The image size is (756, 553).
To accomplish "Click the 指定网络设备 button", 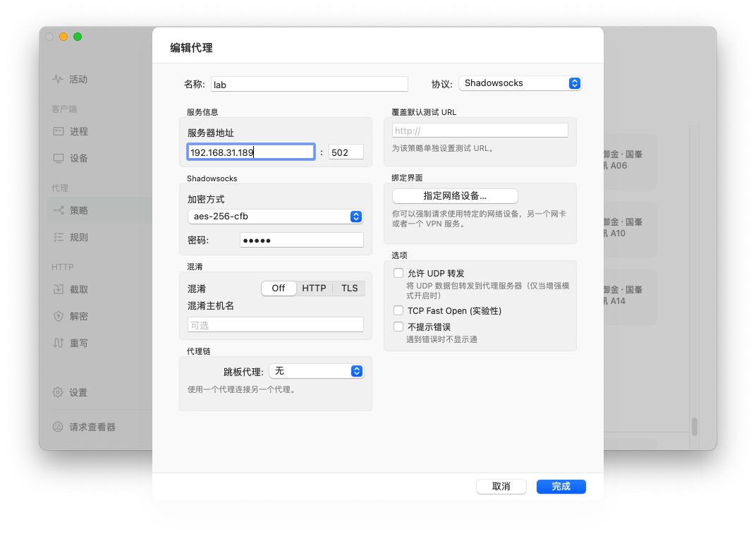I will click(454, 195).
